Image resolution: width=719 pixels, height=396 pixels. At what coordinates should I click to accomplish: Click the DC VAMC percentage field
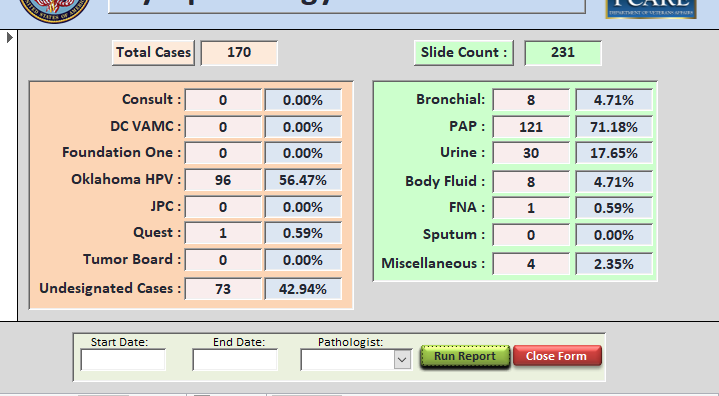pos(303,126)
